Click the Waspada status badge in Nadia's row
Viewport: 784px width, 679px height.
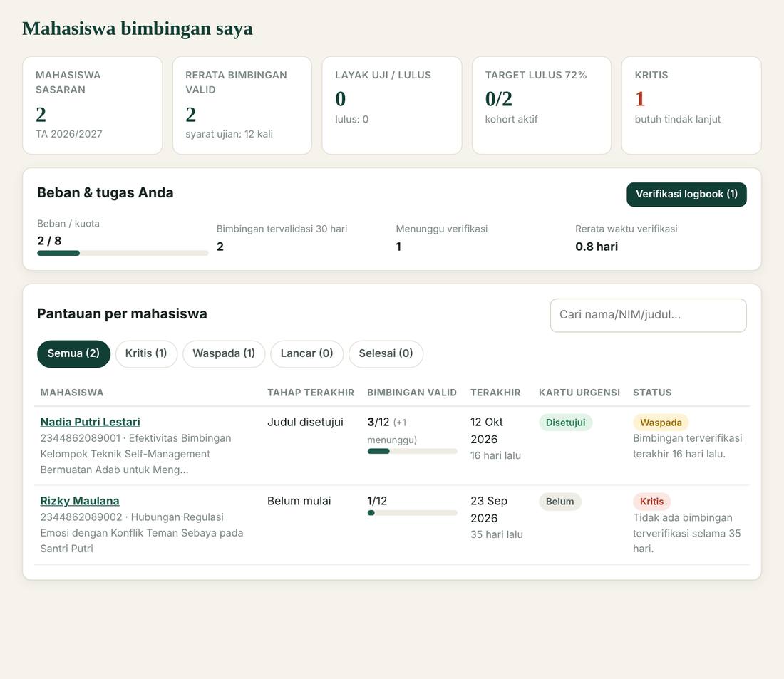(661, 423)
